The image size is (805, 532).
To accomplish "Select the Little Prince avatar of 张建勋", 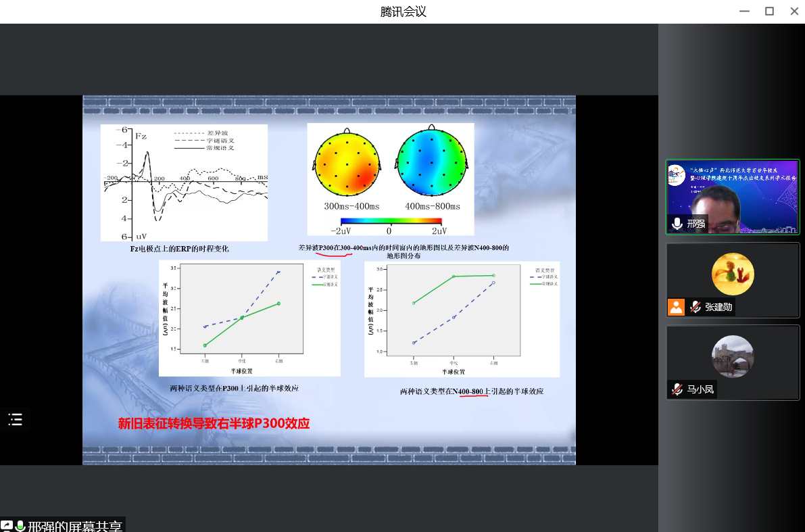I will 733,274.
